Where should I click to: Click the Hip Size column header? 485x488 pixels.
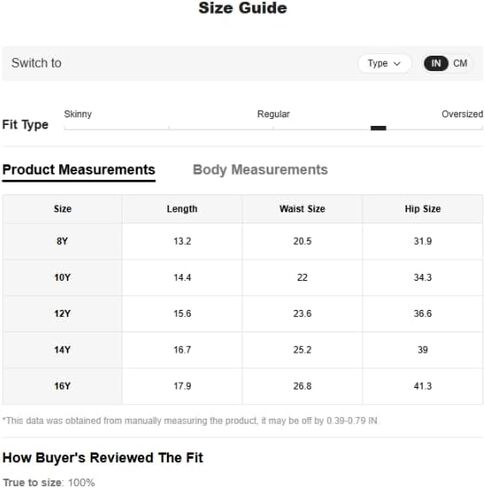coord(423,209)
